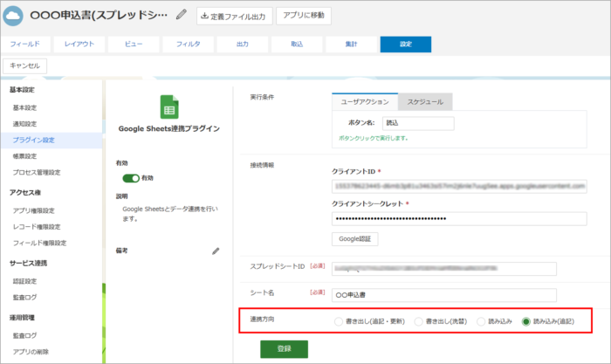Open the 取込 tab
The width and height of the screenshot is (611, 364).
(297, 44)
